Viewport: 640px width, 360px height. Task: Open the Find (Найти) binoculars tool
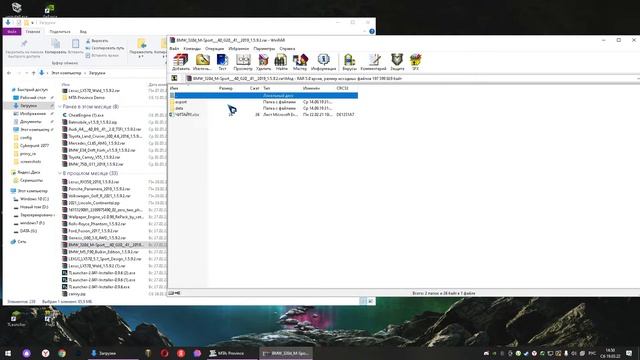(281, 62)
